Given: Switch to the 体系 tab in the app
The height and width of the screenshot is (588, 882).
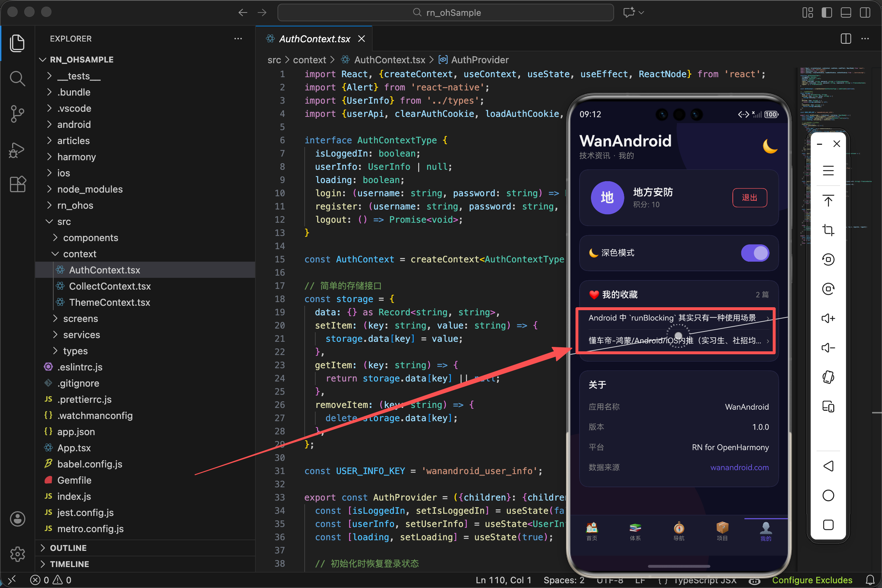Looking at the screenshot, I should (x=635, y=531).
